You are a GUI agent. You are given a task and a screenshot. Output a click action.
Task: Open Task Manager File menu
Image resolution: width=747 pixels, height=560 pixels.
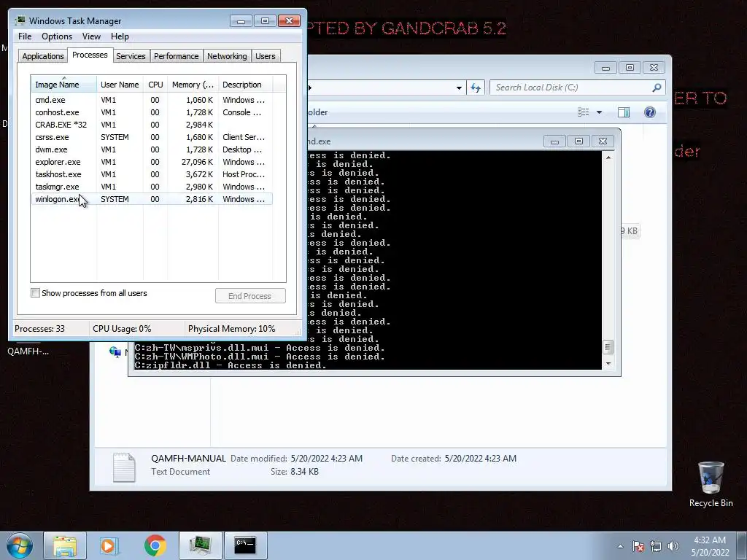click(x=25, y=36)
